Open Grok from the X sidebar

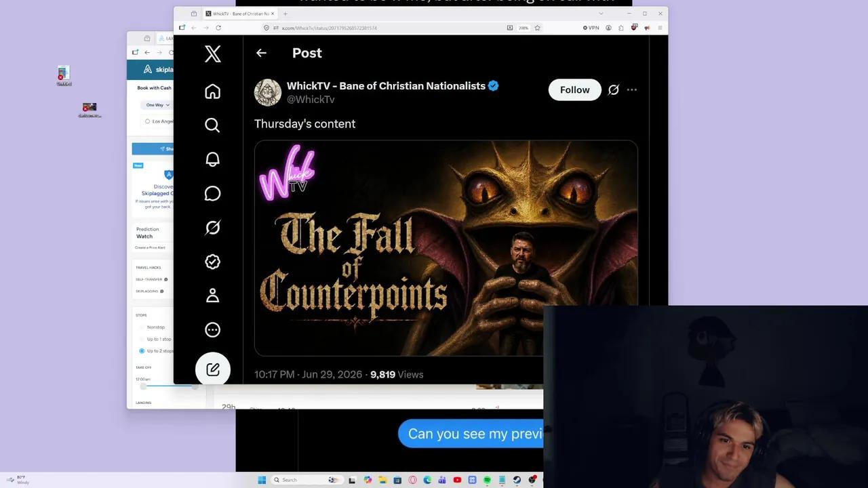(x=212, y=228)
